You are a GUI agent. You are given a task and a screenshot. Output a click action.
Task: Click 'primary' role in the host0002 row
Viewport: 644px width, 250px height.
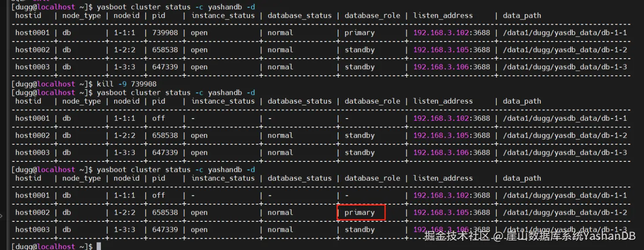[359, 213]
